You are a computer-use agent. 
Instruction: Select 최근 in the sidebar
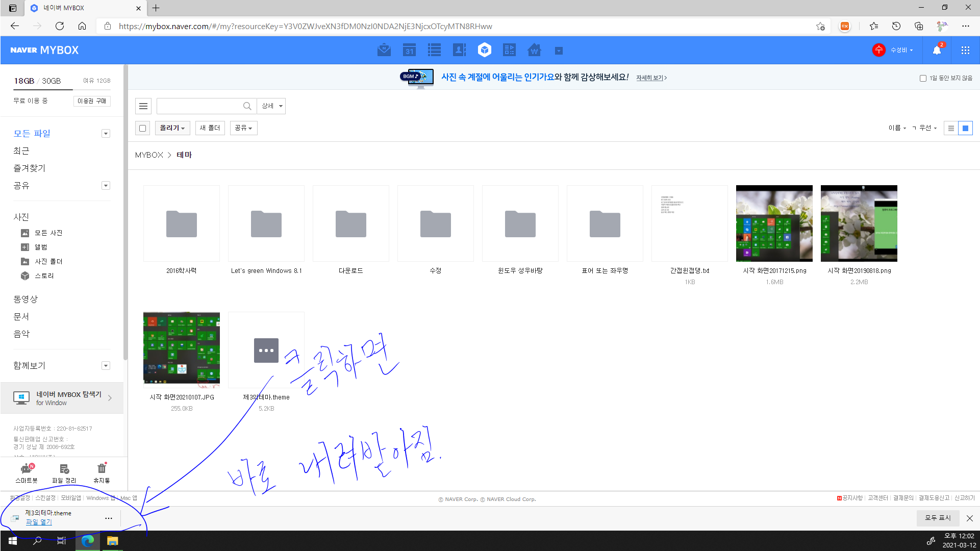[21, 151]
